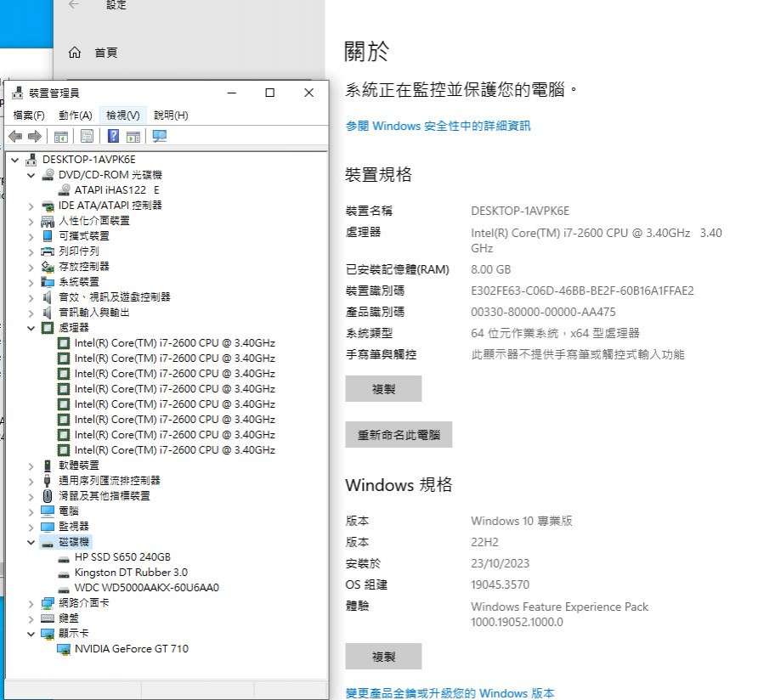Click the Forward arrow in Device Manager toolbar
Image resolution: width=758 pixels, height=700 pixels.
[34, 137]
